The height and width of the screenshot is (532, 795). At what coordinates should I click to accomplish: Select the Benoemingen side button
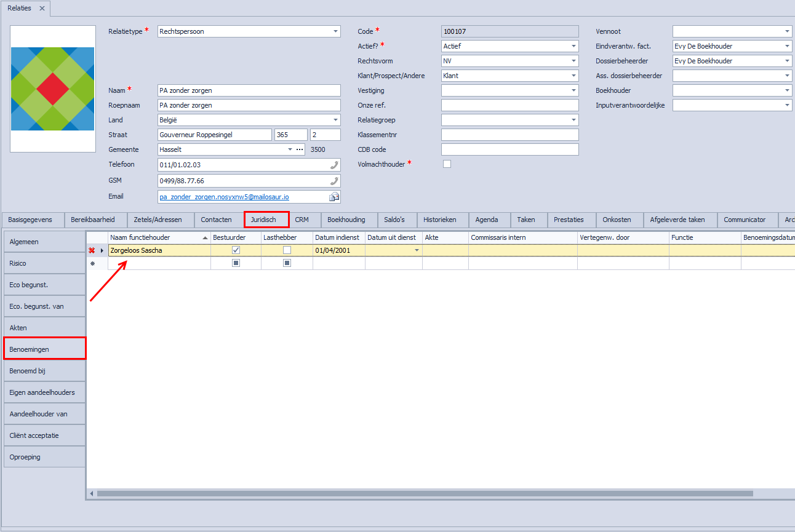tap(45, 349)
